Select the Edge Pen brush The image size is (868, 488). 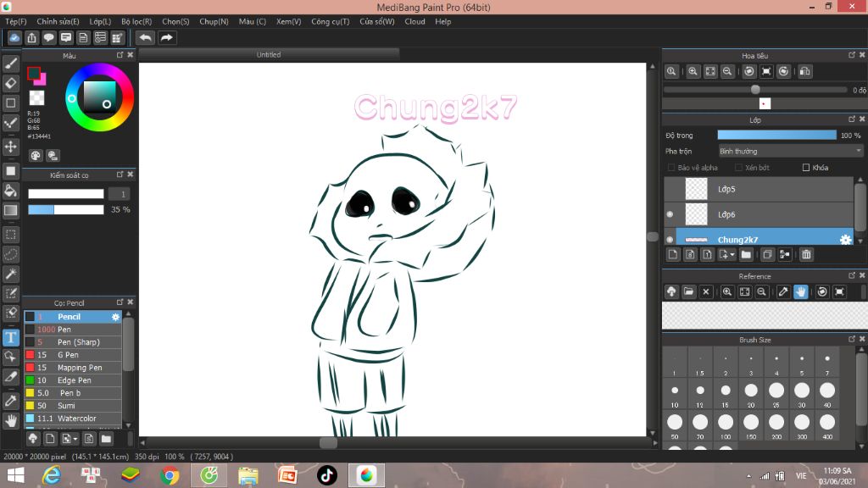(73, 380)
